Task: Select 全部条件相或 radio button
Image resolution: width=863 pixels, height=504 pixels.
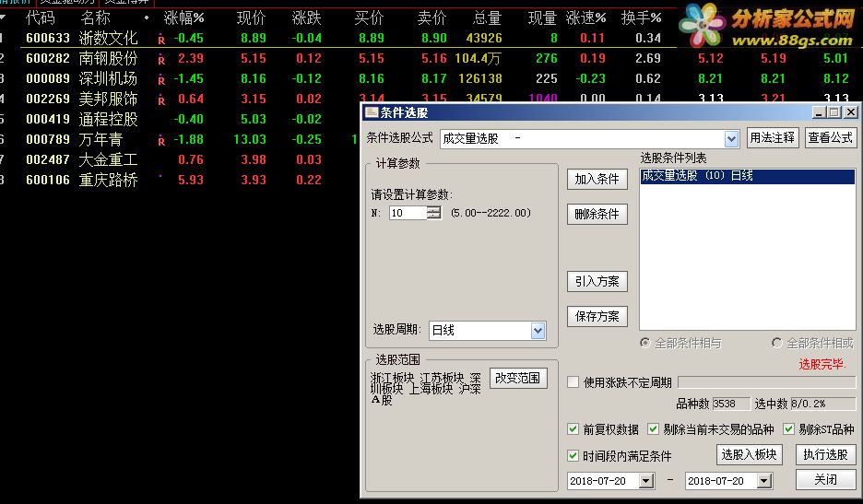Action: tap(777, 343)
